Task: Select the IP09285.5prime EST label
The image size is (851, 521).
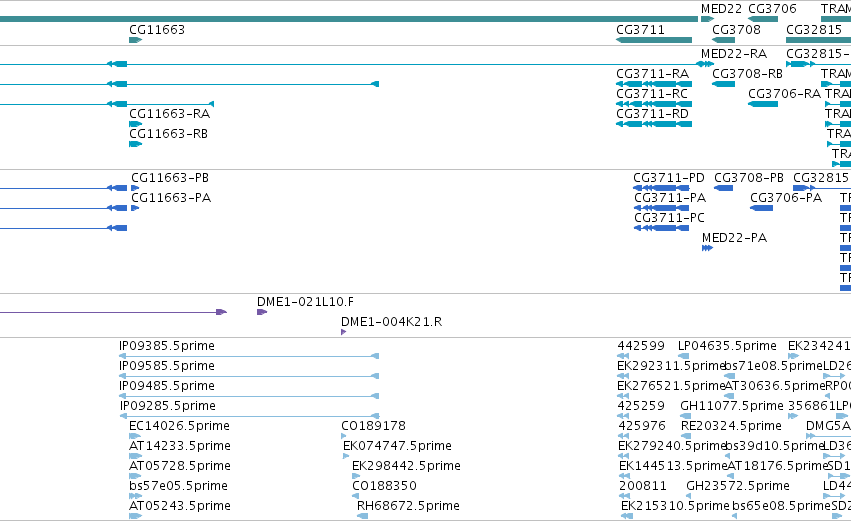Action: click(168, 406)
